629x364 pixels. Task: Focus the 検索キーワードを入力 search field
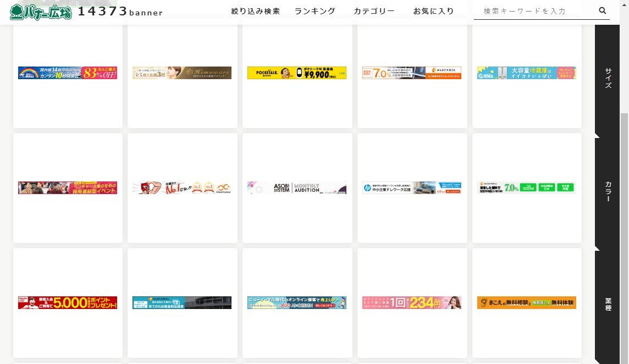coord(536,11)
